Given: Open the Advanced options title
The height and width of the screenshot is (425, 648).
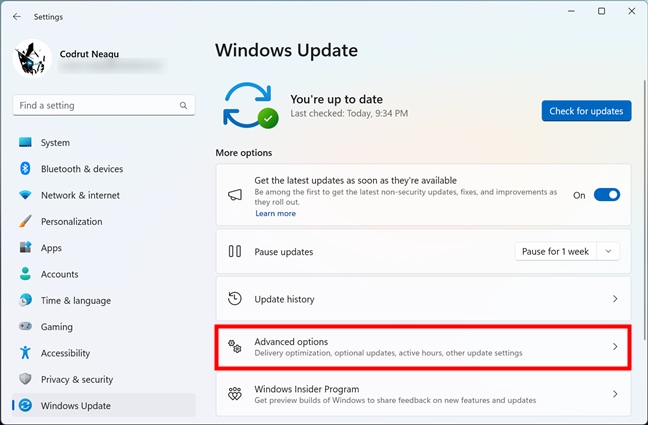Looking at the screenshot, I should [x=291, y=341].
